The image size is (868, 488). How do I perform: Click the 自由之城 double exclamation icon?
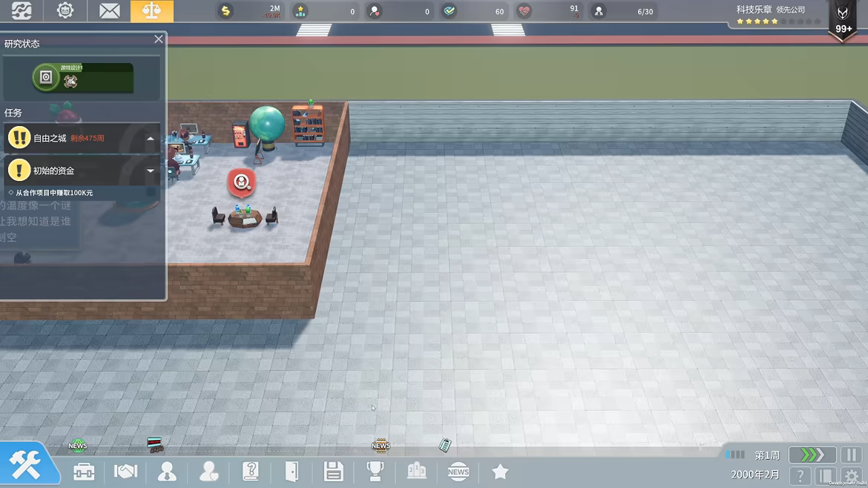19,138
